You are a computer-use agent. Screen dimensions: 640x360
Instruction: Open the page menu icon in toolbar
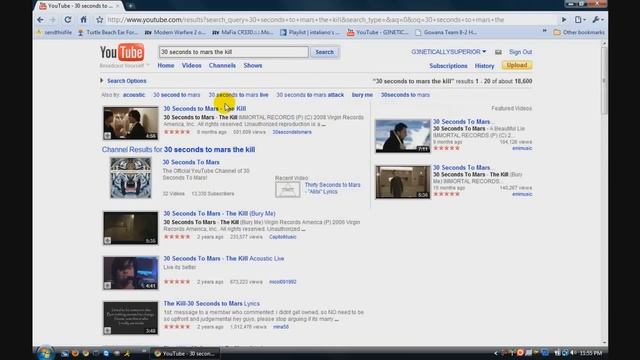(580, 20)
